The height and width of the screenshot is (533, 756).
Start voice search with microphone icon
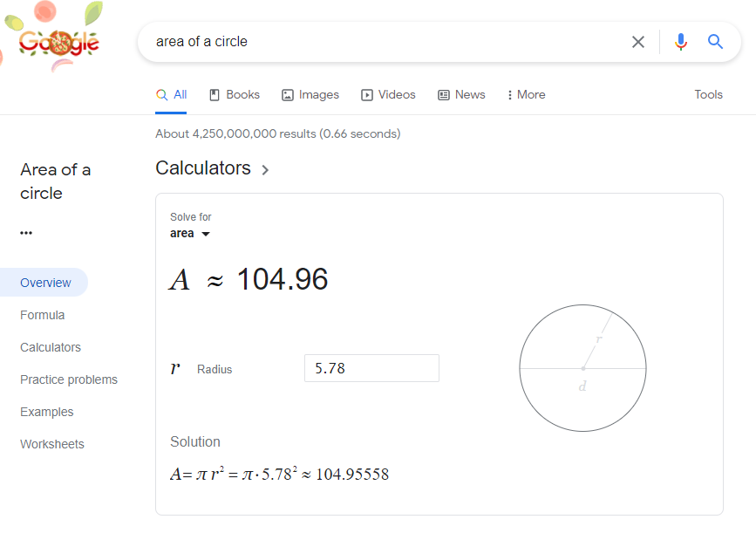[x=681, y=42]
